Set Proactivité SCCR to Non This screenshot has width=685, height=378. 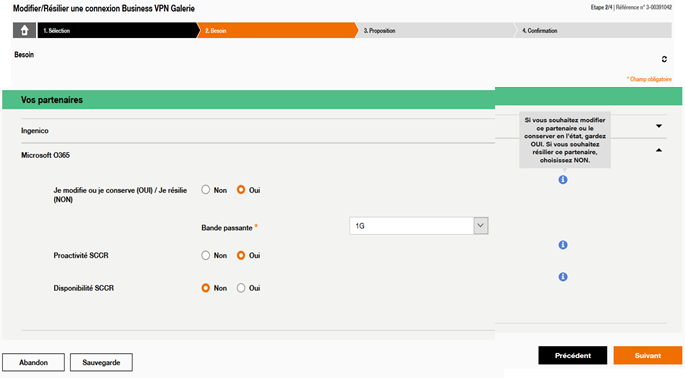(x=206, y=255)
